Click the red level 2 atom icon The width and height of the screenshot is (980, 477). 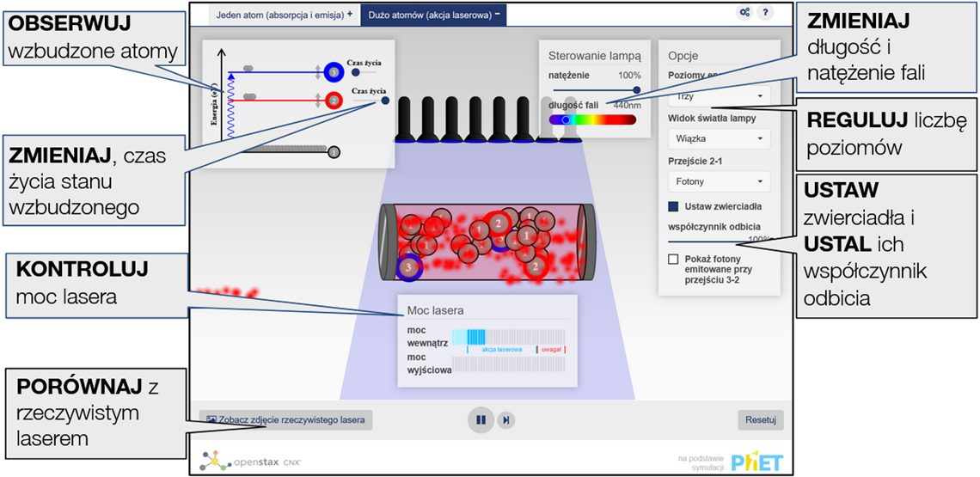[334, 100]
